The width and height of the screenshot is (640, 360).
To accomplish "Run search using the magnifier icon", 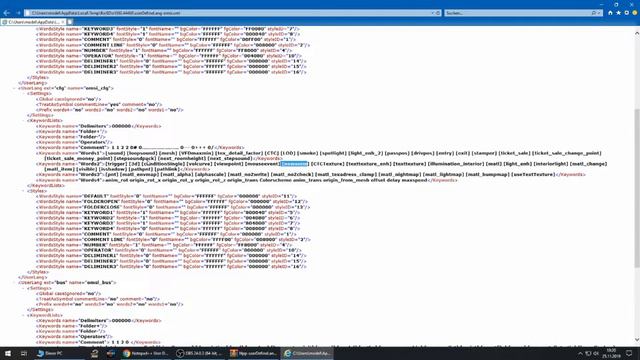I will click(x=593, y=13).
